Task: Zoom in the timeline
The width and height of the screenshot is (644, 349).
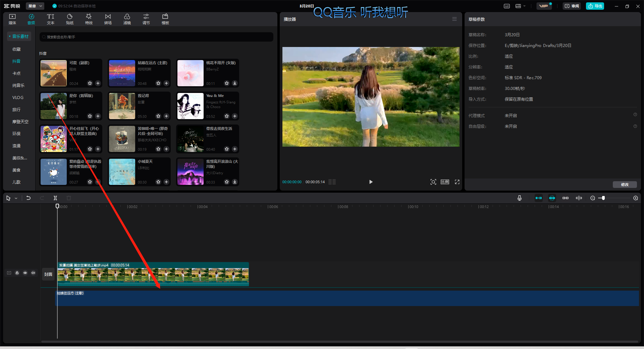Action: [x=636, y=198]
